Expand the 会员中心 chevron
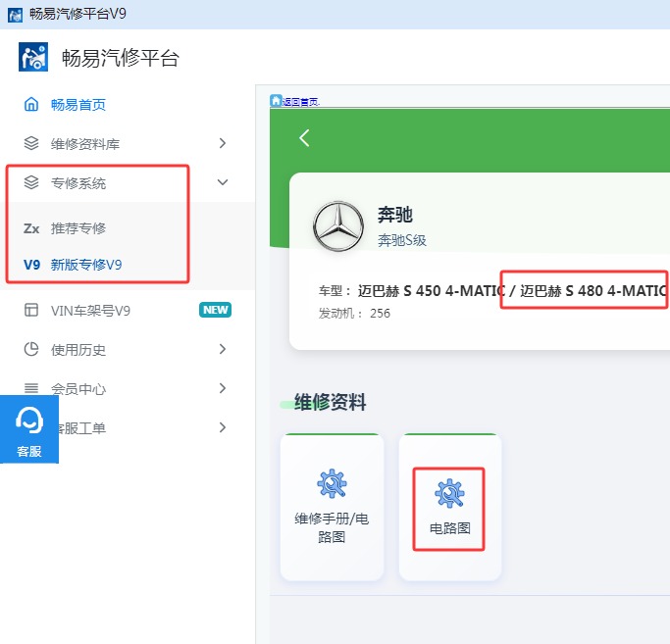 (223, 388)
